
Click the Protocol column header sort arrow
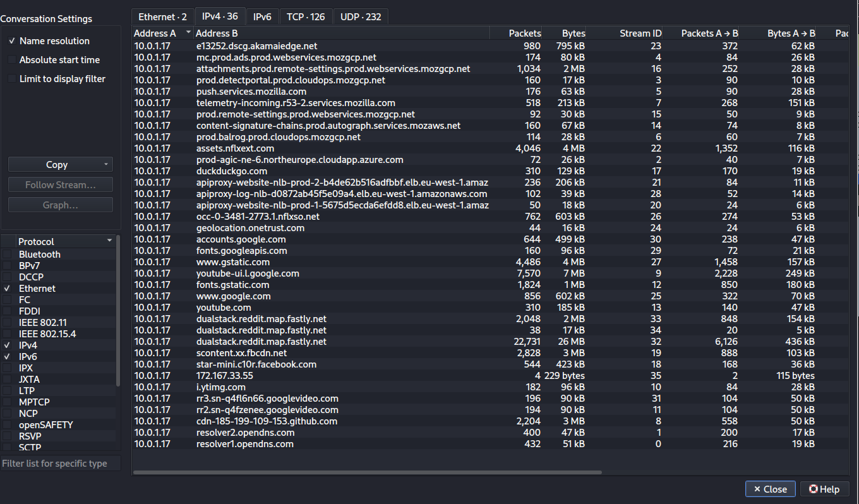[x=109, y=241]
